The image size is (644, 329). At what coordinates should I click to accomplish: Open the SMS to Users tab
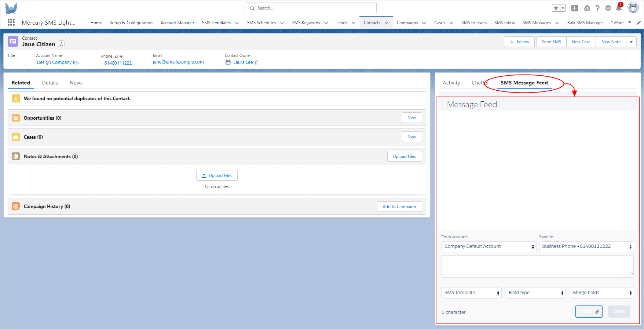[474, 23]
